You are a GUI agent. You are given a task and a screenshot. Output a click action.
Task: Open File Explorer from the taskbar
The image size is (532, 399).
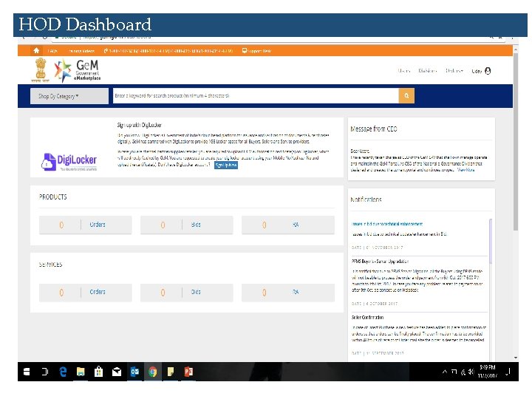81,372
